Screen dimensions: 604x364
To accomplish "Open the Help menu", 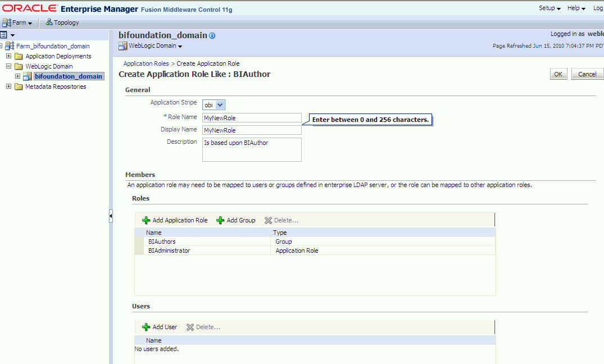I will tap(576, 8).
